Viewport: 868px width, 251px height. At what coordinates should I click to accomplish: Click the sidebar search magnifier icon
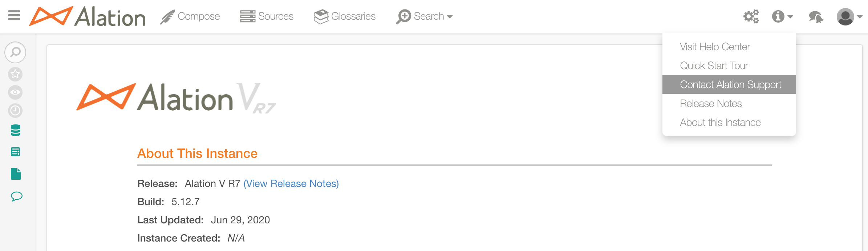click(15, 52)
